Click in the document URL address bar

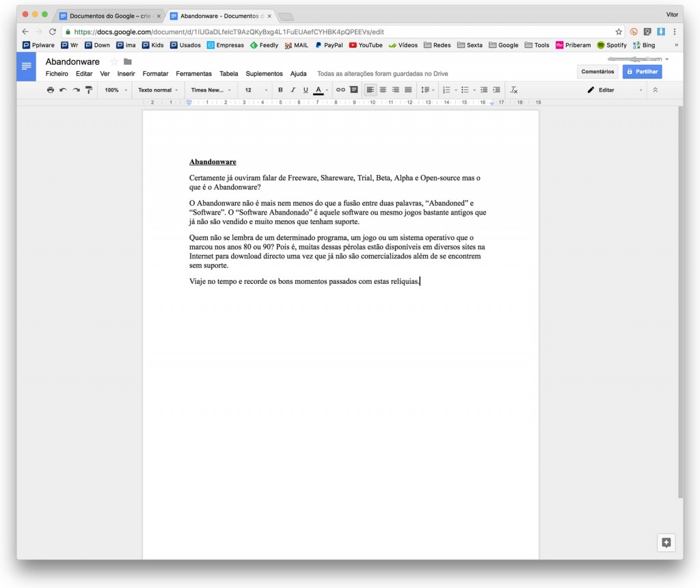click(x=273, y=31)
